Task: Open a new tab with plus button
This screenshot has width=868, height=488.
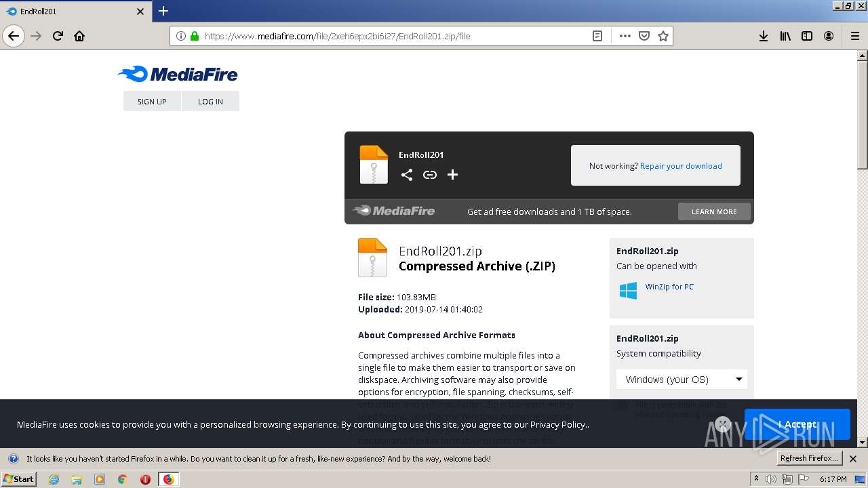Action: tap(163, 11)
